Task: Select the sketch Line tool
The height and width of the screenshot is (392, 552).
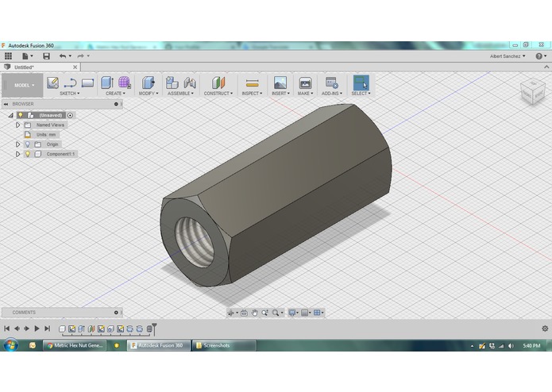Action: tap(70, 83)
